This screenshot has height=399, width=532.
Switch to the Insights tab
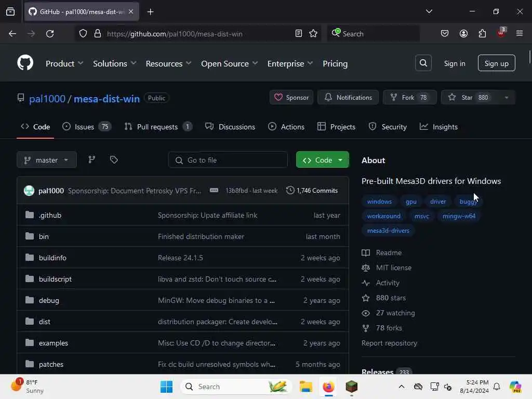pyautogui.click(x=438, y=127)
